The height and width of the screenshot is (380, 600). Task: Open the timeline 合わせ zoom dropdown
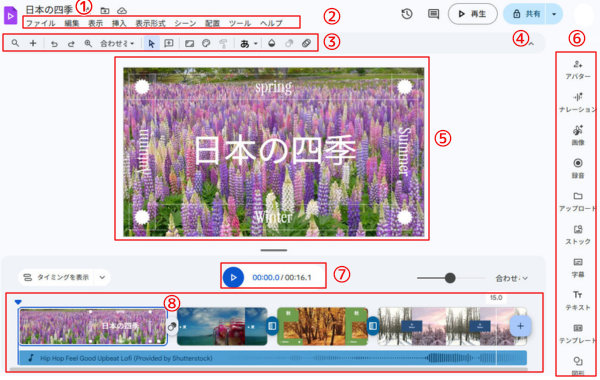tap(512, 278)
